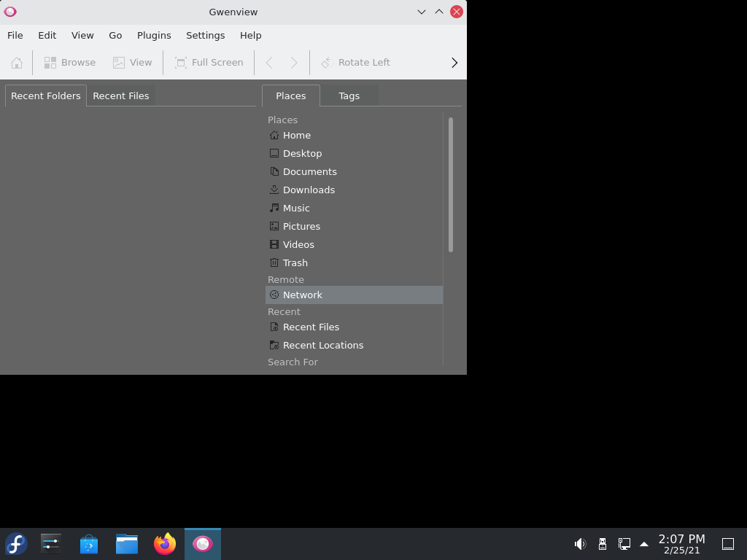
Task: Select Network under Remote
Action: (354, 295)
